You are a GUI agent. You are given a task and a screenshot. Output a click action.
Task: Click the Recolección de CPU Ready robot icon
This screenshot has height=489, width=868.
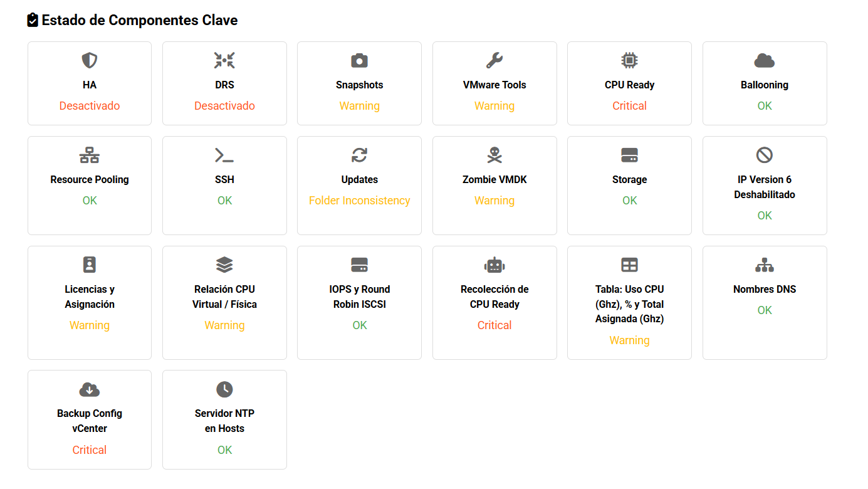tap(494, 265)
